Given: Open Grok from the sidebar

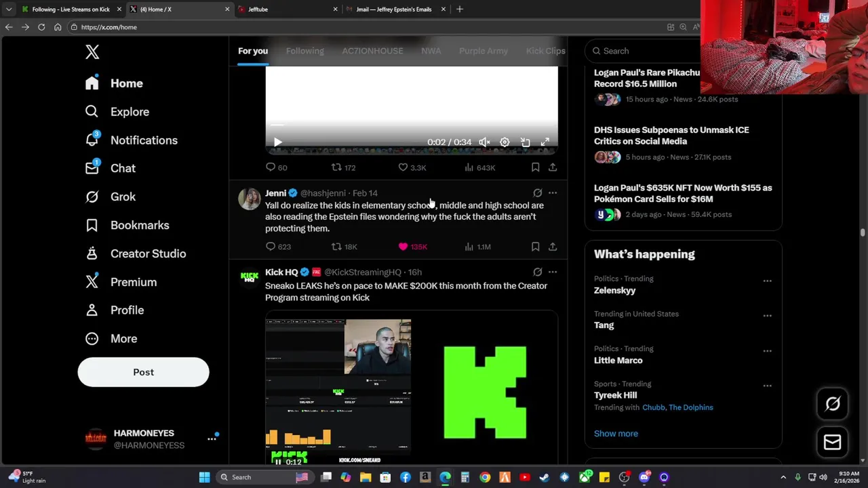Looking at the screenshot, I should (x=110, y=197).
